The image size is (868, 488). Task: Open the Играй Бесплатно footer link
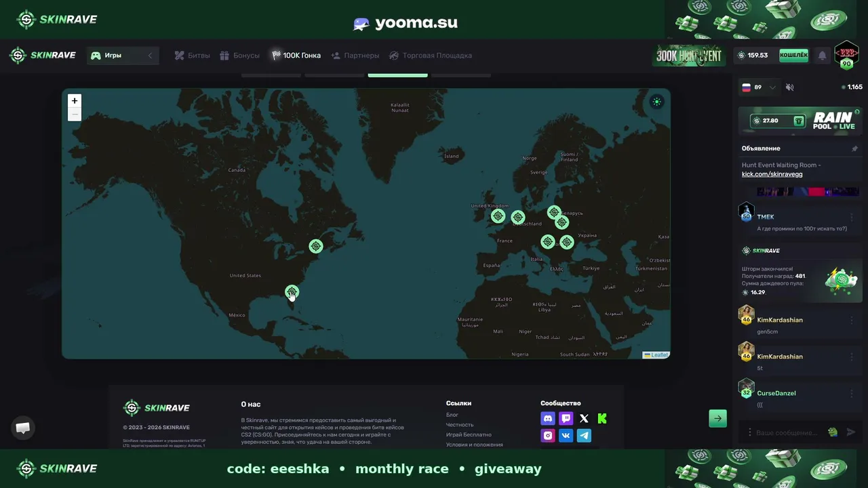(469, 434)
